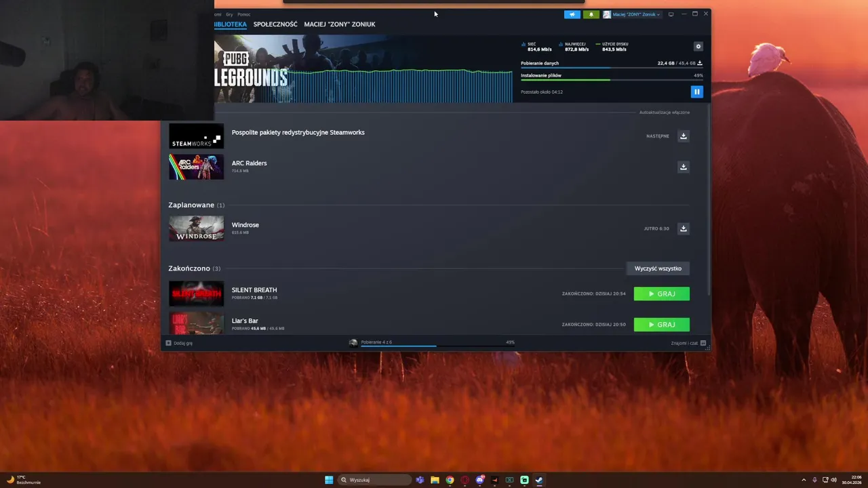Play Liar's Bar with GRAJ button
868x488 pixels.
pyautogui.click(x=662, y=325)
